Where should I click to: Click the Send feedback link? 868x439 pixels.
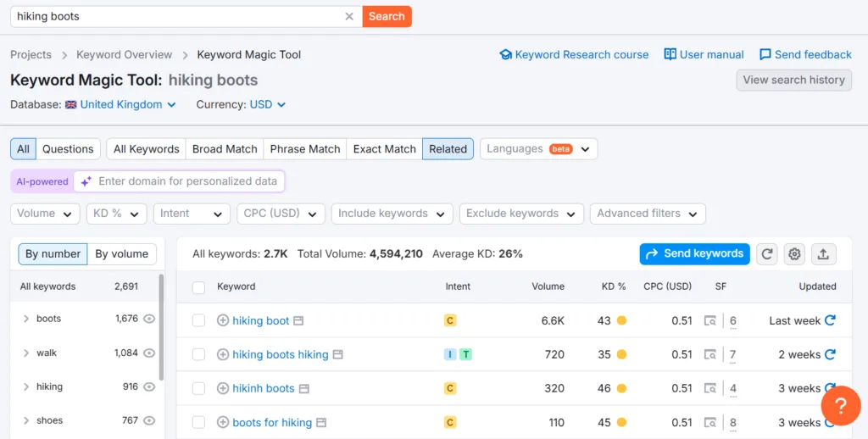[x=805, y=55]
